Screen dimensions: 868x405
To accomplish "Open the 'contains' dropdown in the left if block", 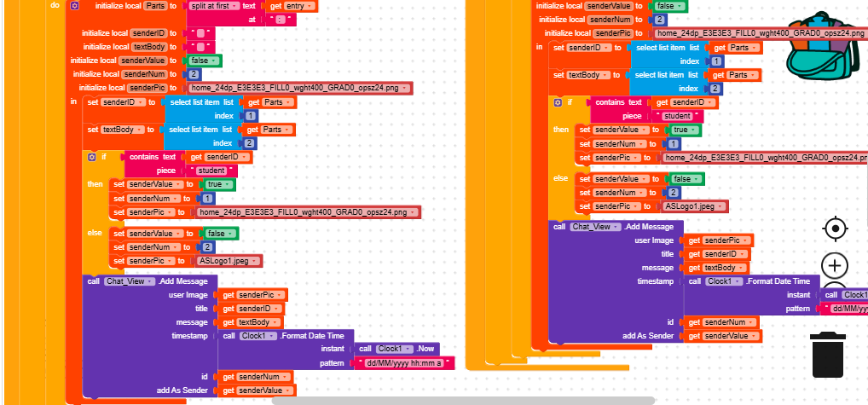I will 156,157.
